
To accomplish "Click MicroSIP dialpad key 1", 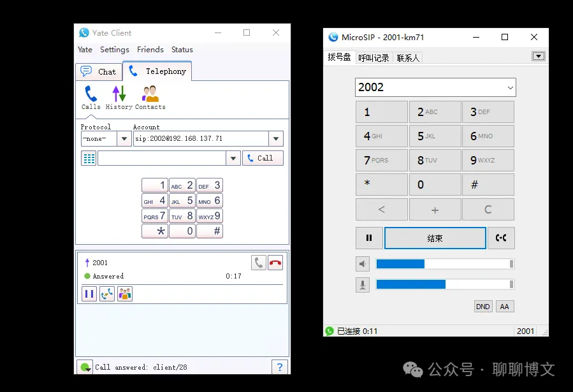I will (382, 112).
